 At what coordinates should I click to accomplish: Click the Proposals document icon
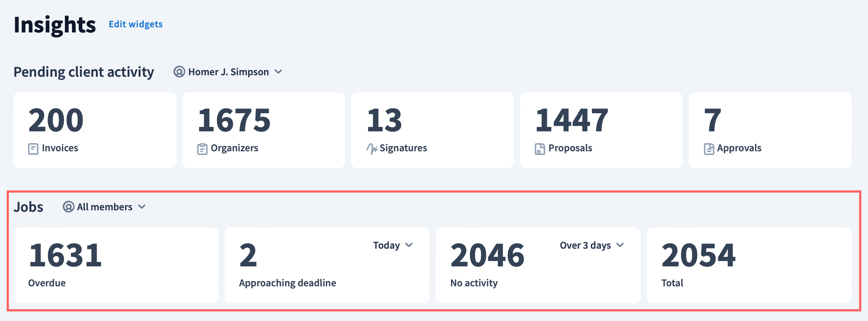tap(540, 149)
